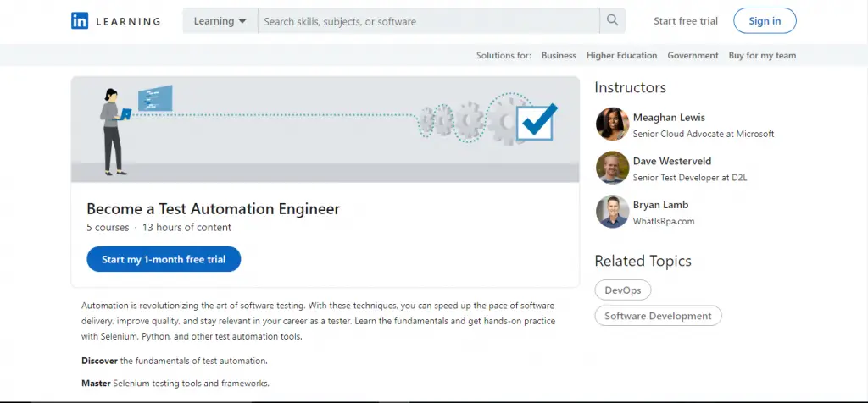The height and width of the screenshot is (403, 868).
Task: Open Meaghan Lewis's profile photo
Action: point(612,124)
